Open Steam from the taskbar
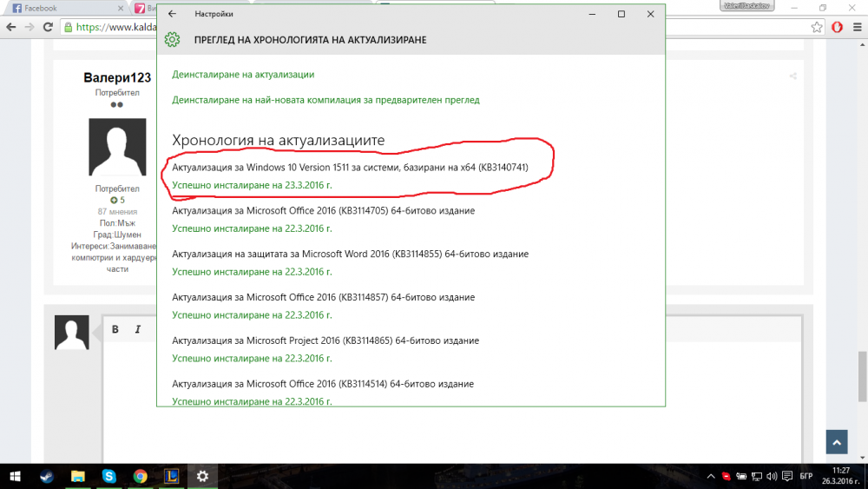868x489 pixels. pos(47,476)
